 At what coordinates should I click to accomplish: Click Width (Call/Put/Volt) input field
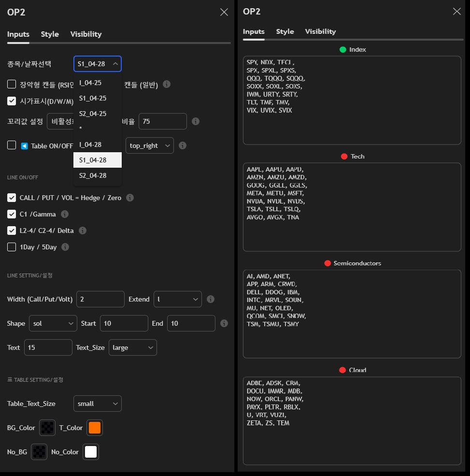click(x=100, y=299)
